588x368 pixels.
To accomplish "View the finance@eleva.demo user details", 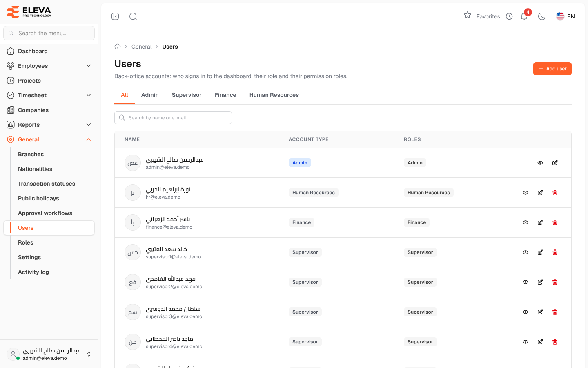I will (x=526, y=222).
